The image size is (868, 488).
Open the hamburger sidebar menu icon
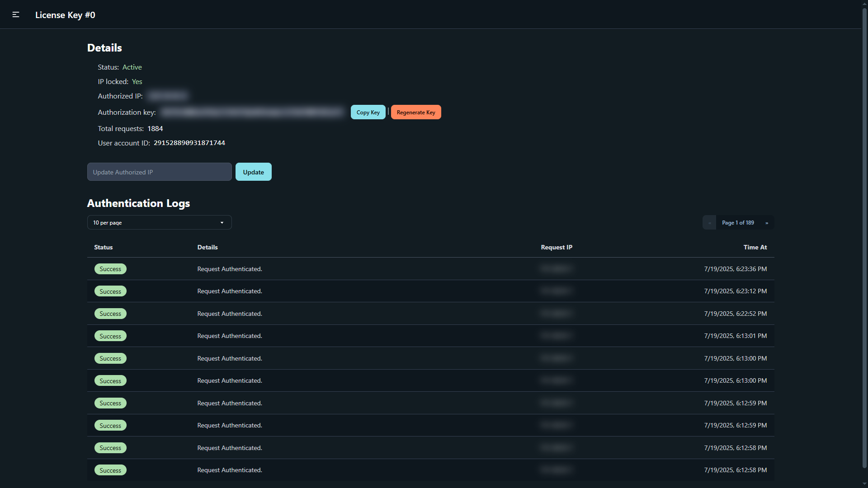[x=16, y=15]
